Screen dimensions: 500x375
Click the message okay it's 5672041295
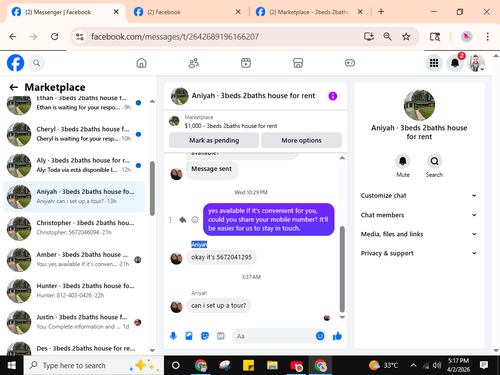pos(221,257)
